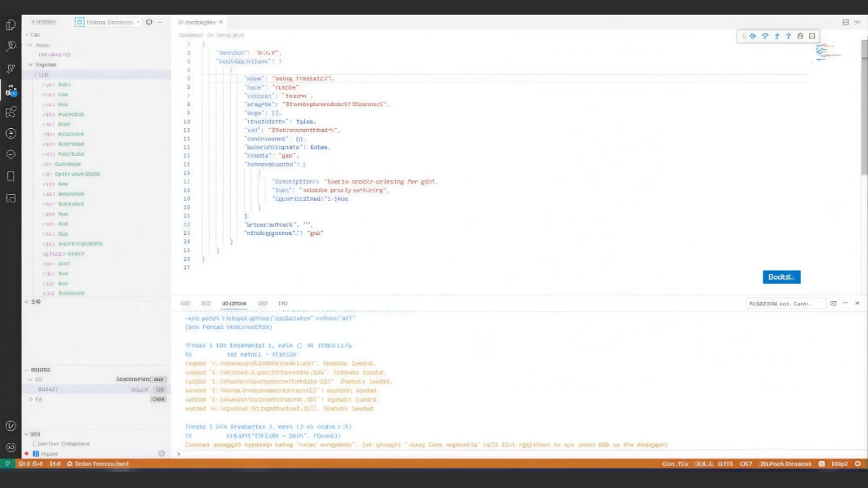The height and width of the screenshot is (488, 868).
Task: Open the debug console filter dropdown field
Action: coord(786,304)
